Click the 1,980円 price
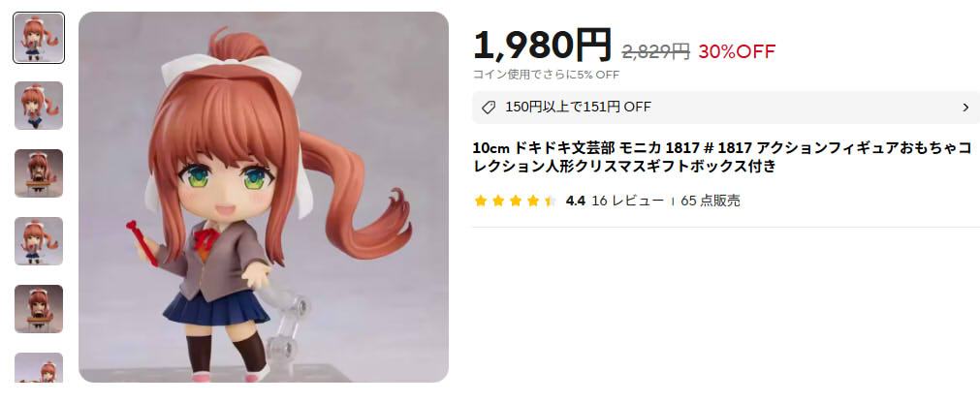Viewport: 980px width, 403px height. point(542,45)
